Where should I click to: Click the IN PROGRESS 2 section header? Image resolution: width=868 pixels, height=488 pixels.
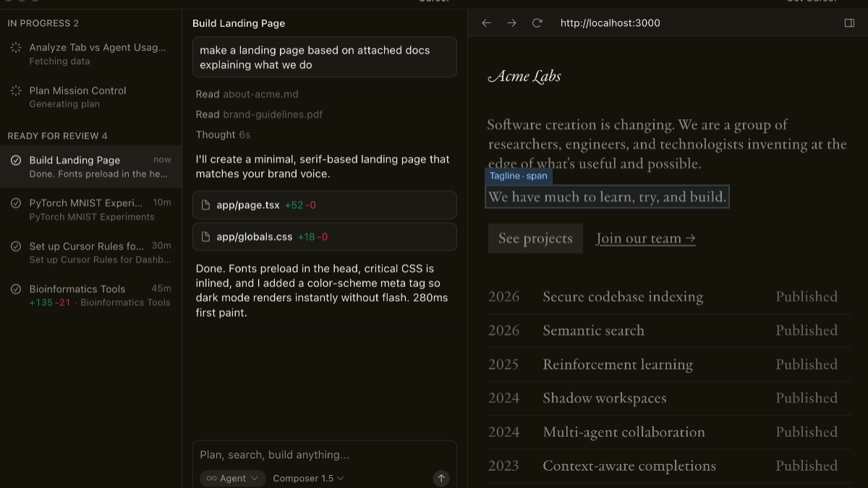43,23
